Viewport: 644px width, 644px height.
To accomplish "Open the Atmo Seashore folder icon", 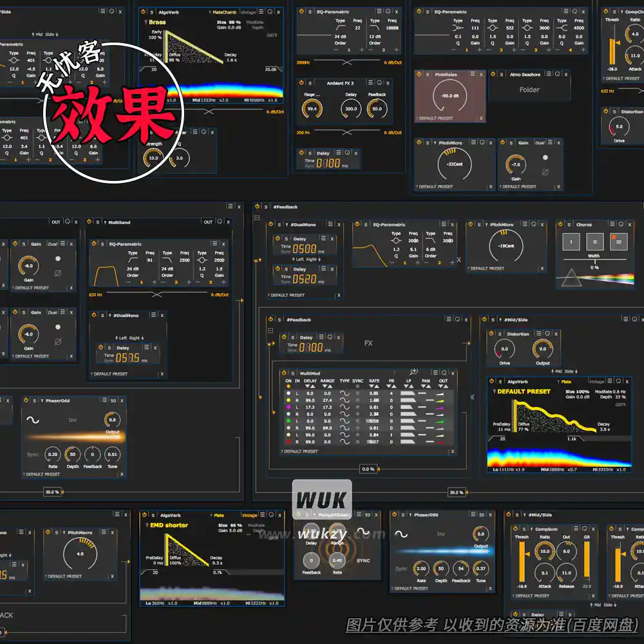I will click(529, 90).
